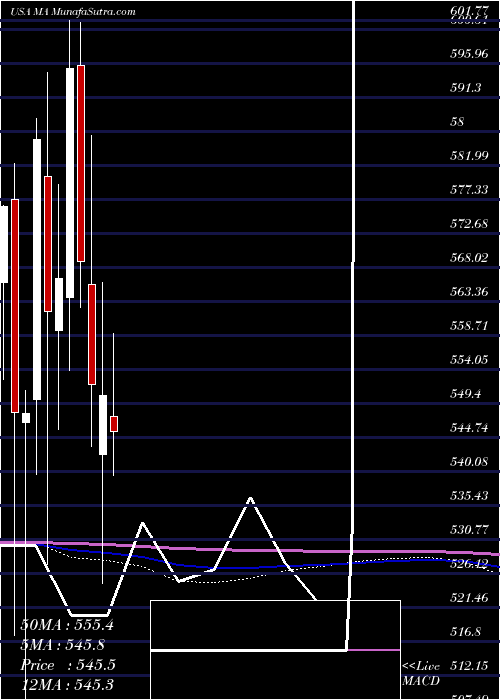
Task: Click the 5MA : 545.8 readout
Action: click(x=65, y=645)
